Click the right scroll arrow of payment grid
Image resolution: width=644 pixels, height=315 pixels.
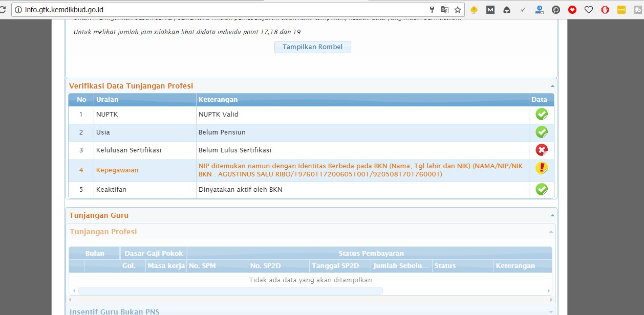pos(548,291)
